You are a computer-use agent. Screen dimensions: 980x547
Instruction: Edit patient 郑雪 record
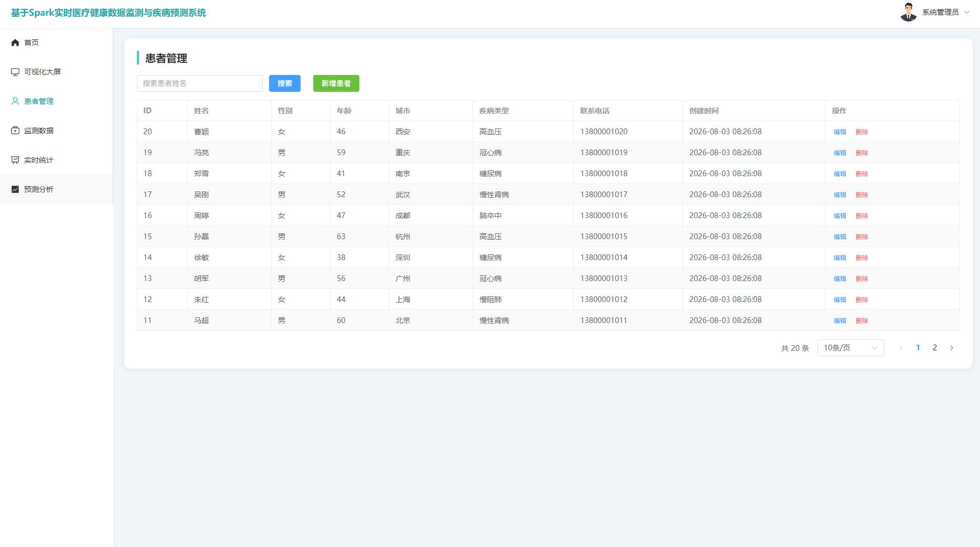click(x=840, y=174)
